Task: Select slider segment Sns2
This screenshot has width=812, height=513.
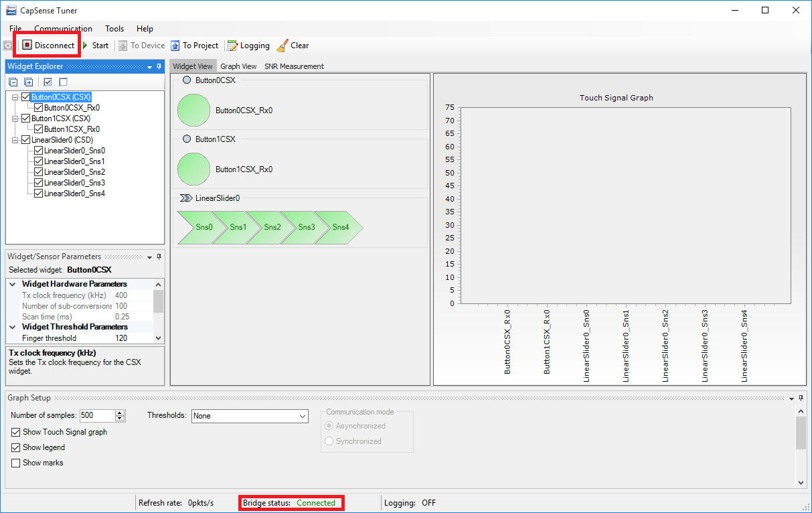Action: click(271, 228)
